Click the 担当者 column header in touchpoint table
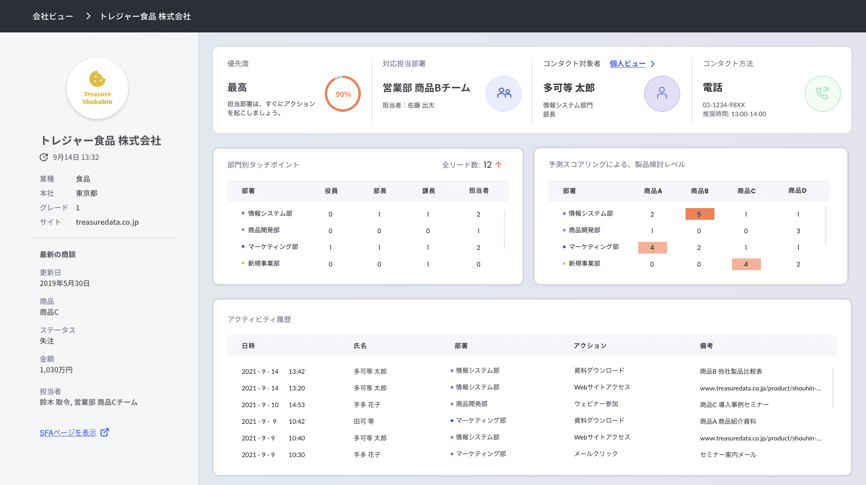866x485 pixels. pos(478,191)
